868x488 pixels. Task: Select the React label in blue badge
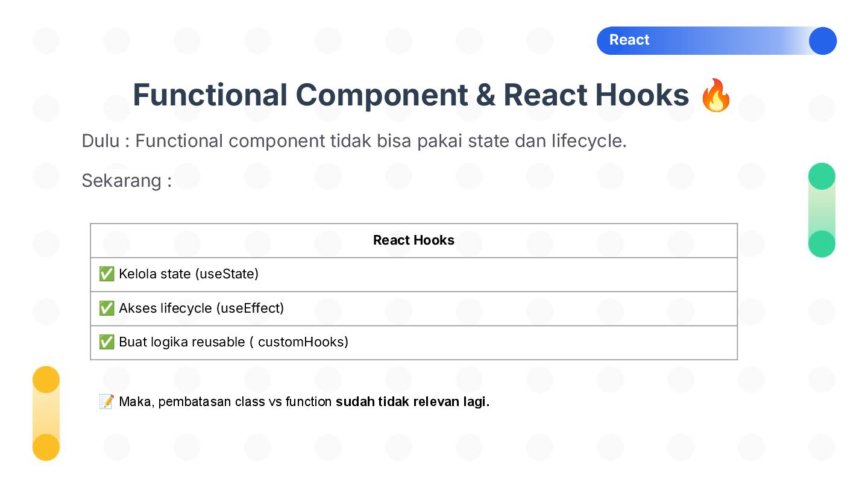(629, 40)
